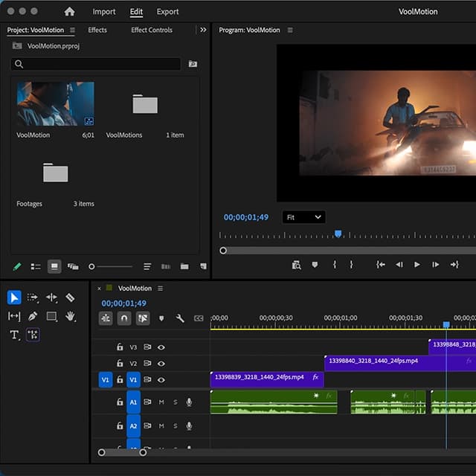Switch to the Import workspace tab

pyautogui.click(x=104, y=12)
